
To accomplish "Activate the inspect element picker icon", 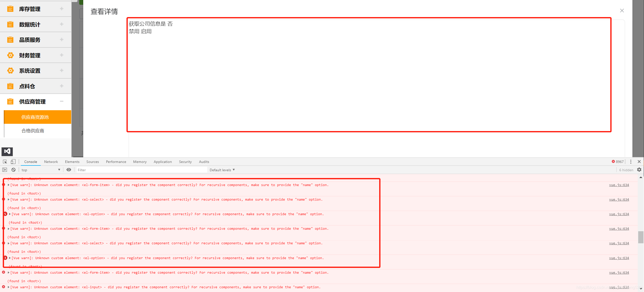I will tap(5, 162).
